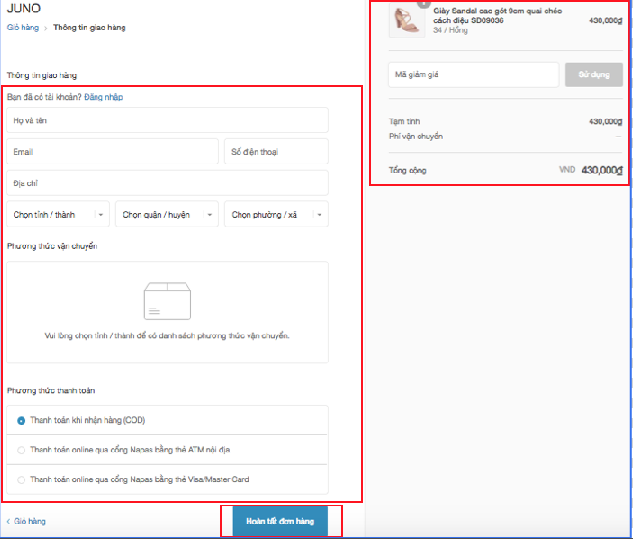Choose Napas ATM nội địa payment

tap(21, 450)
